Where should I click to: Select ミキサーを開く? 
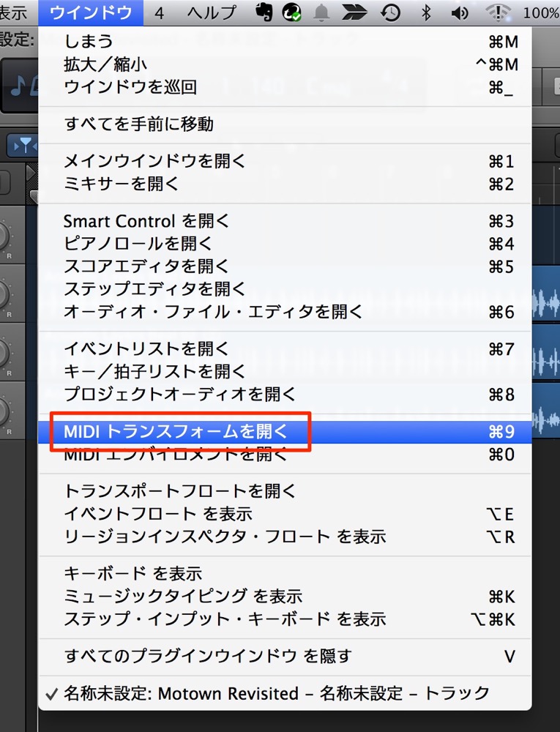pyautogui.click(x=285, y=184)
